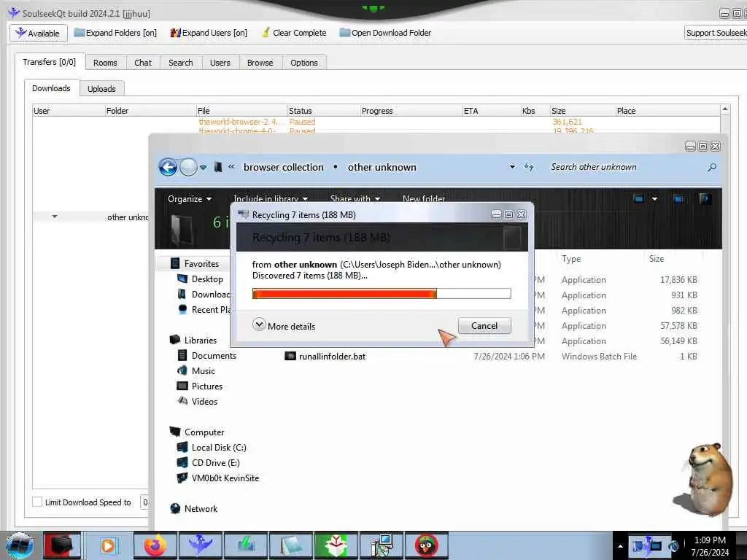This screenshot has height=560, width=747.
Task: Click the recycling progress bar
Action: pyautogui.click(x=382, y=293)
